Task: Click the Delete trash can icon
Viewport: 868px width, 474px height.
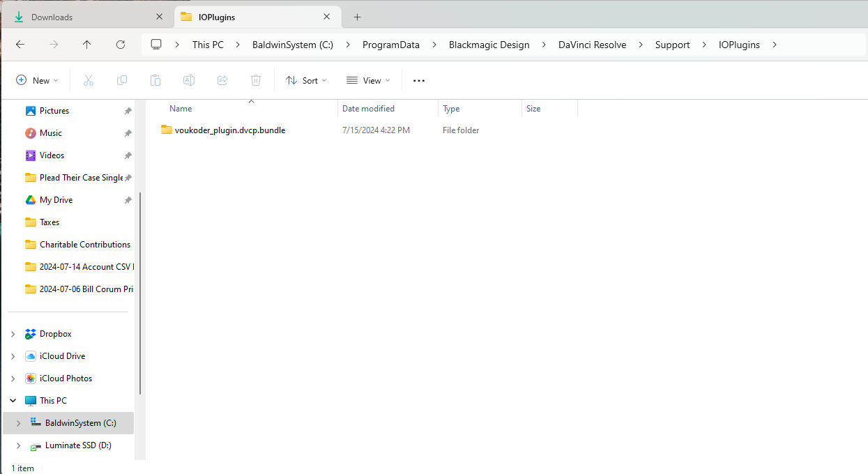Action: click(x=256, y=81)
